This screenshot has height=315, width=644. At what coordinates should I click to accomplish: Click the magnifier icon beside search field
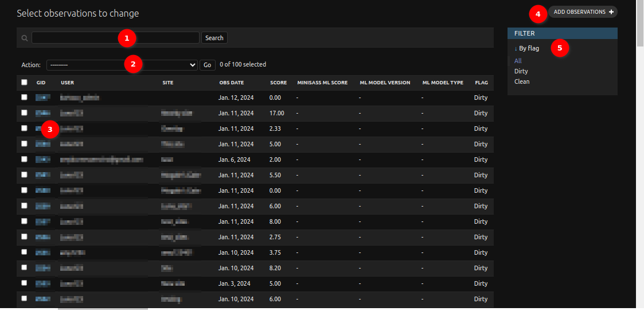tap(25, 38)
